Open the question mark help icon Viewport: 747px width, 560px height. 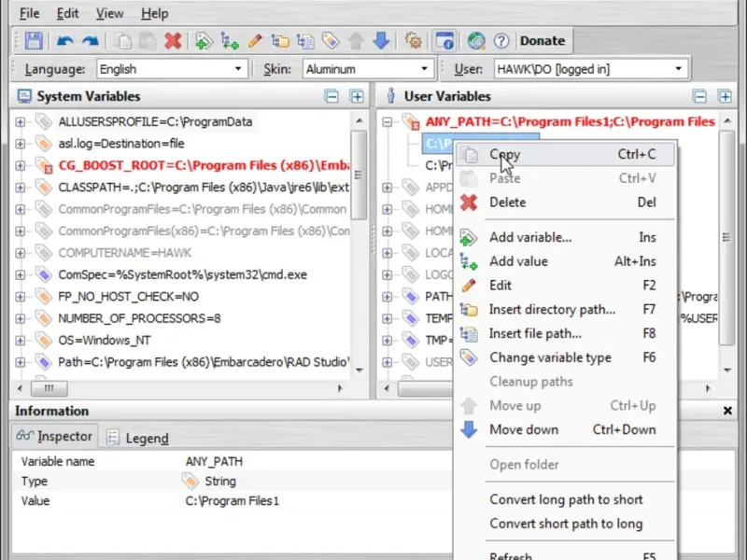501,41
